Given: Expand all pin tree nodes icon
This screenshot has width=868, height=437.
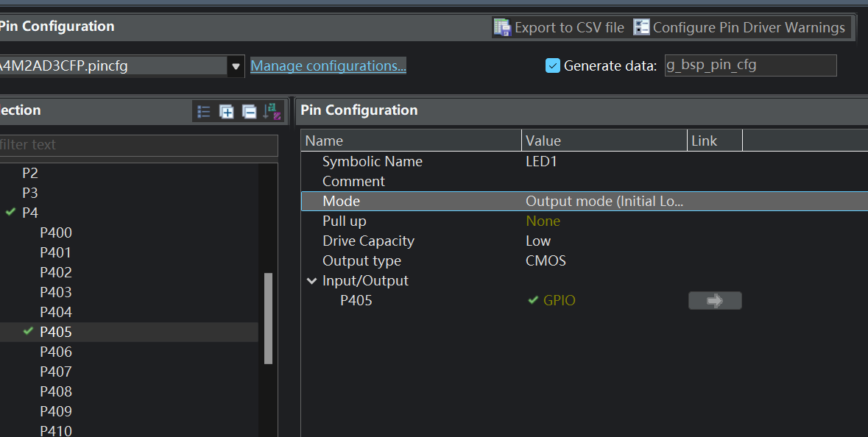Looking at the screenshot, I should point(227,112).
